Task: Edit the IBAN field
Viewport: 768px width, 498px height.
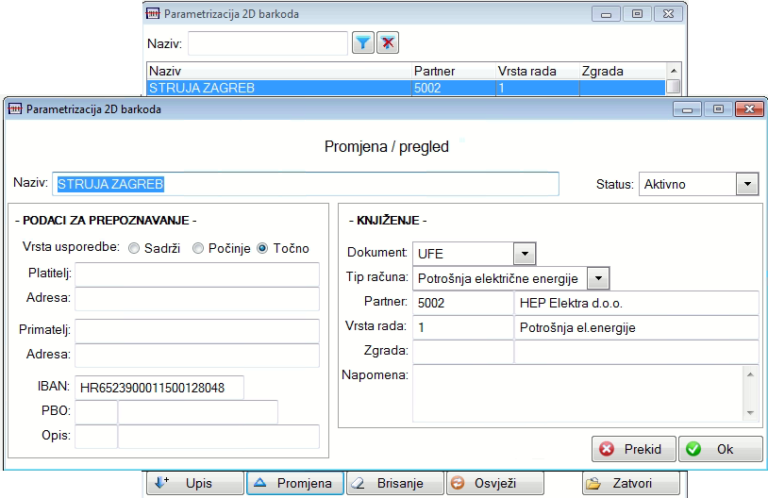Action: point(159,388)
